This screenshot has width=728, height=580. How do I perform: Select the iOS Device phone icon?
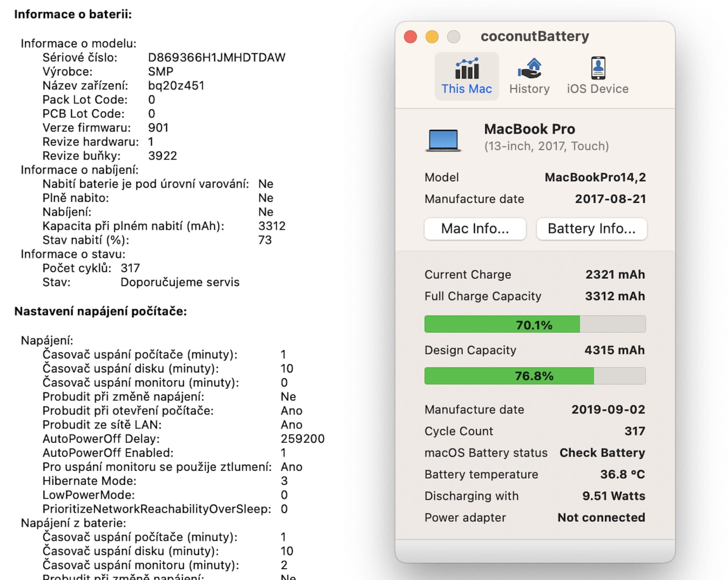pos(598,68)
